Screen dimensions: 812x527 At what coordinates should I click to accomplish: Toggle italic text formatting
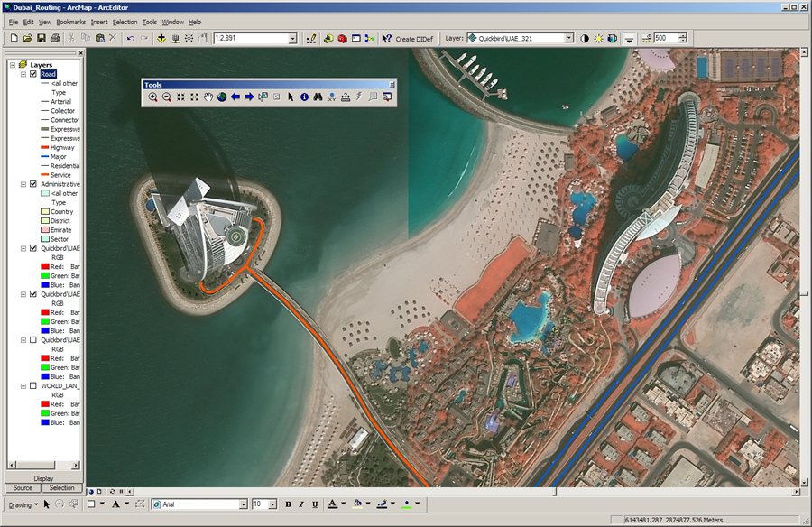[301, 504]
